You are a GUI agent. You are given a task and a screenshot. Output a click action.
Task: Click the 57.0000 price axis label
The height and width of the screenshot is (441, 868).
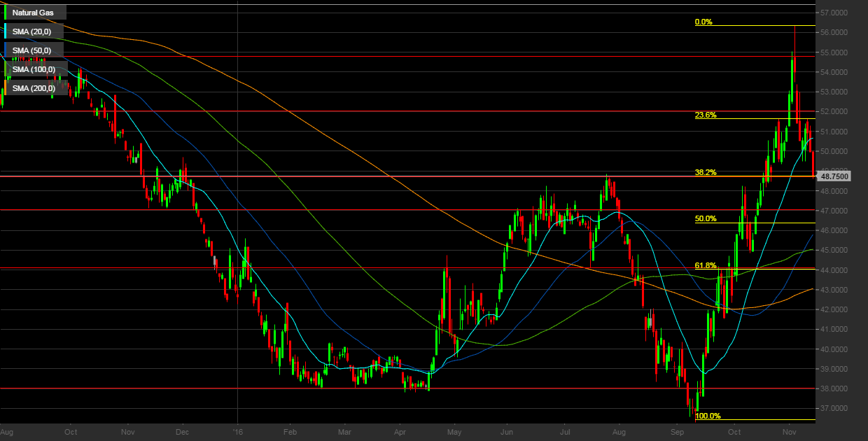point(834,13)
